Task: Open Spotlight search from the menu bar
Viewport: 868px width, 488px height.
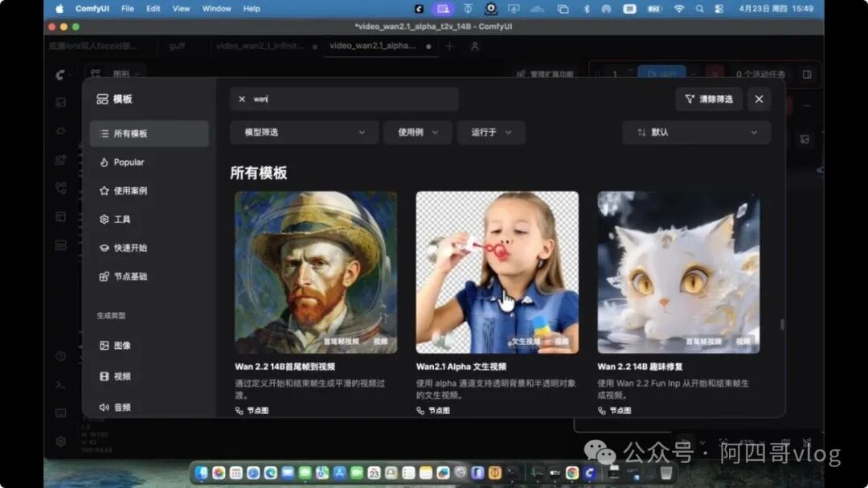Action: [700, 9]
